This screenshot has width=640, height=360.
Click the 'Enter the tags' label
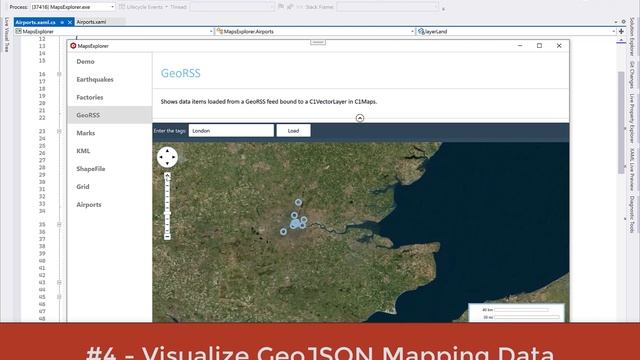coord(169,131)
